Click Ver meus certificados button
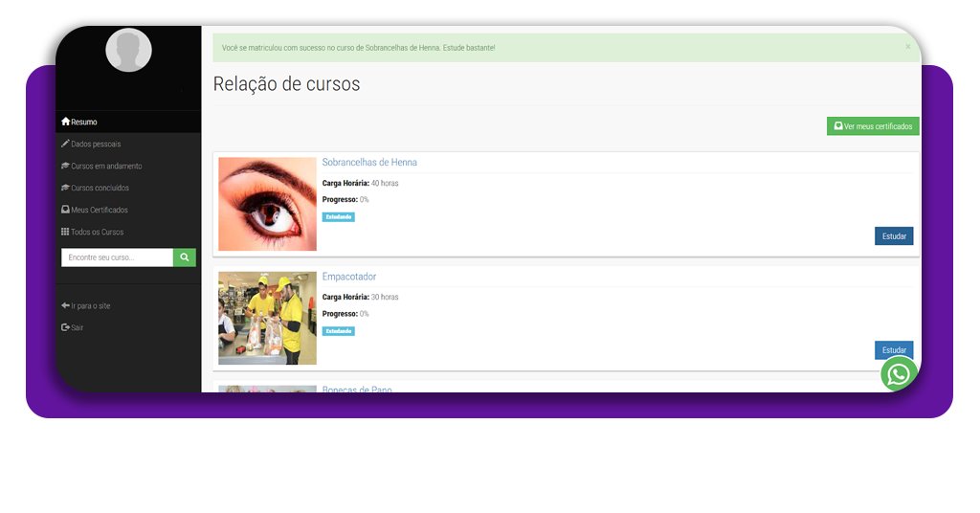This screenshot has width=980, height=513. coord(873,126)
